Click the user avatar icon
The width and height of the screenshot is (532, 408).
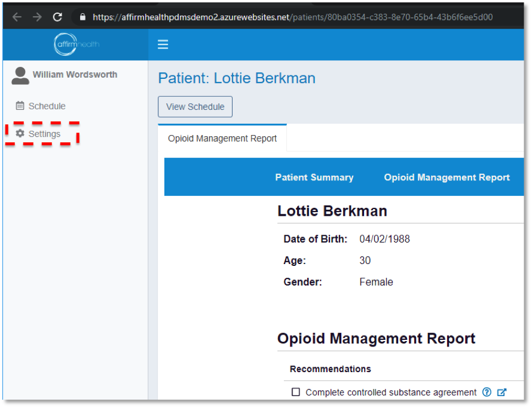coord(20,76)
